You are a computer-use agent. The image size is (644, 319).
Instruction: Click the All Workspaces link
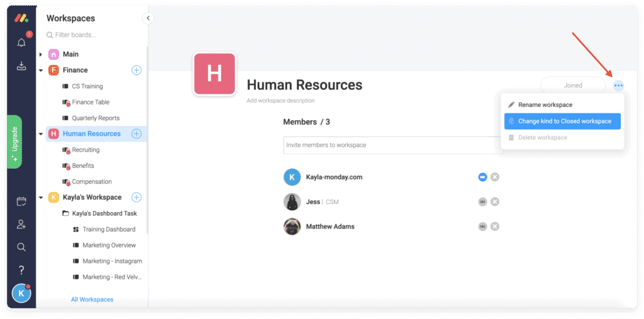[92, 299]
